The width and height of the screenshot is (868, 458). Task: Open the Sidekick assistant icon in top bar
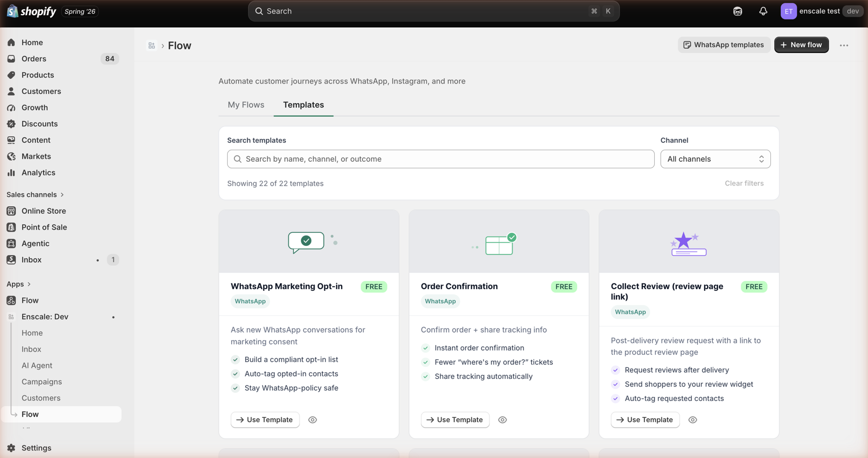click(x=738, y=11)
